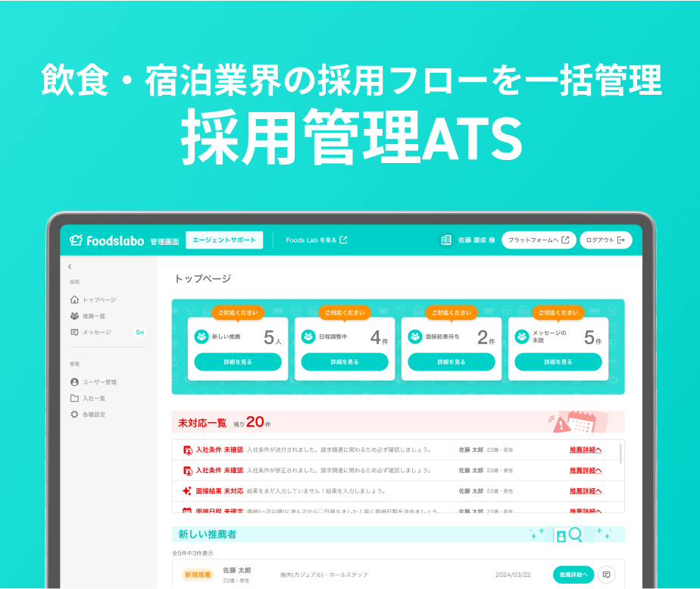700x589 pixels.
Task: Open メッセージ in the sidebar
Action: pos(91,332)
